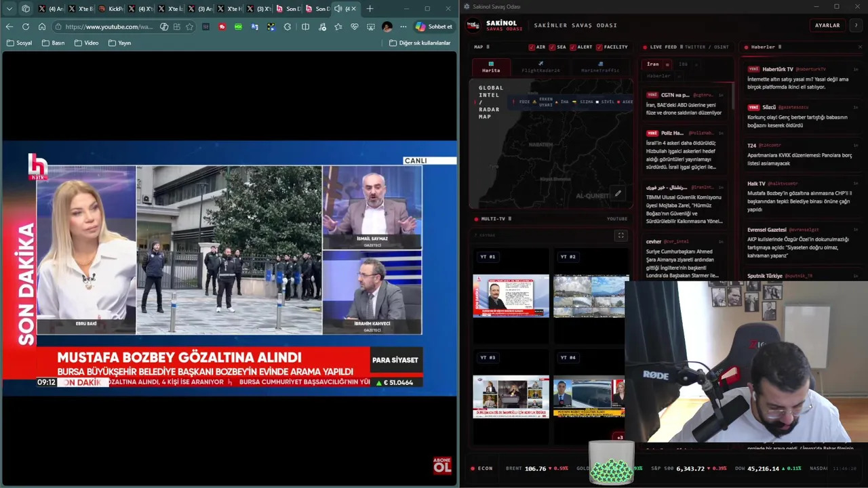This screenshot has width=868, height=488.
Task: Open the YT #3 video thumbnail
Action: point(511,396)
